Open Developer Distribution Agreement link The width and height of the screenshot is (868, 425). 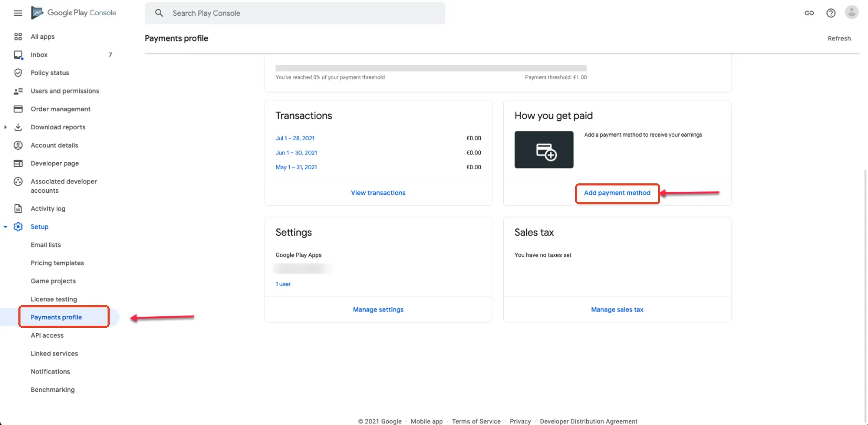[x=589, y=421]
